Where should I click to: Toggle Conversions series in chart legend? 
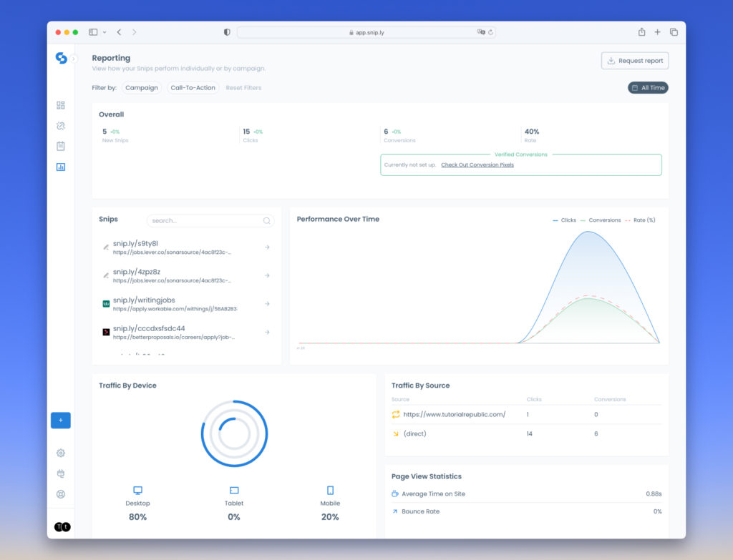click(601, 220)
